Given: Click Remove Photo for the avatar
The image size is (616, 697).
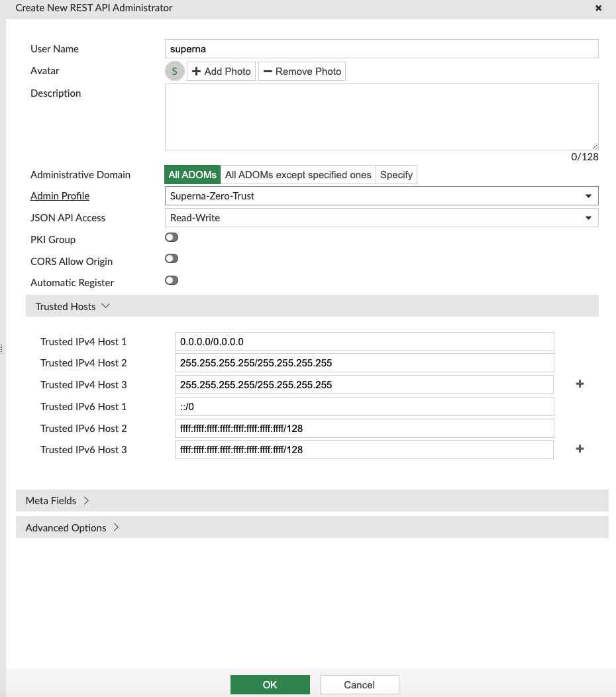Looking at the screenshot, I should pyautogui.click(x=302, y=72).
